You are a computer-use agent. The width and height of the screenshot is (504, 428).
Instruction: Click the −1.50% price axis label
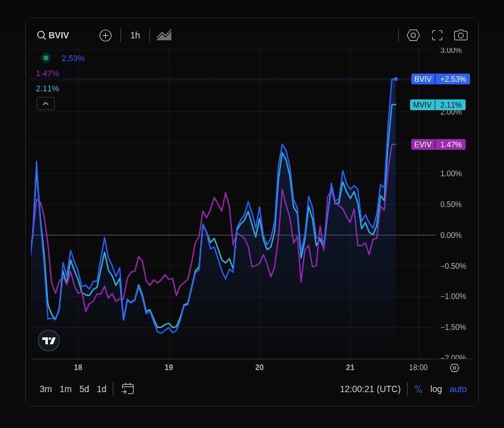(x=453, y=327)
